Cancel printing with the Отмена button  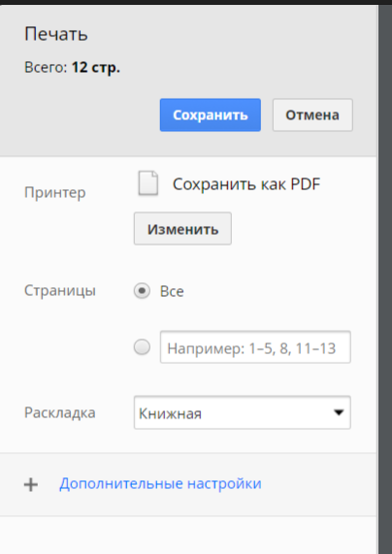pos(312,114)
